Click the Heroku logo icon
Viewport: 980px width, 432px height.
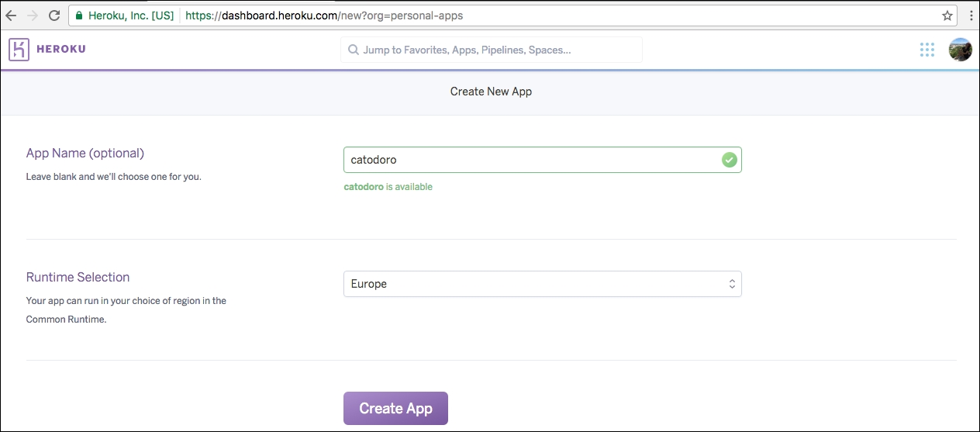[x=19, y=50]
